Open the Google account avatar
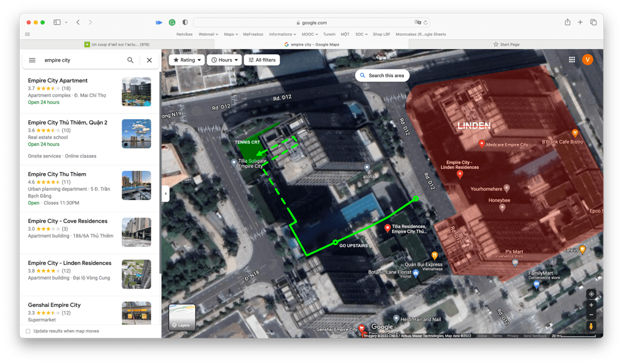This screenshot has height=364, width=623. pyautogui.click(x=588, y=60)
